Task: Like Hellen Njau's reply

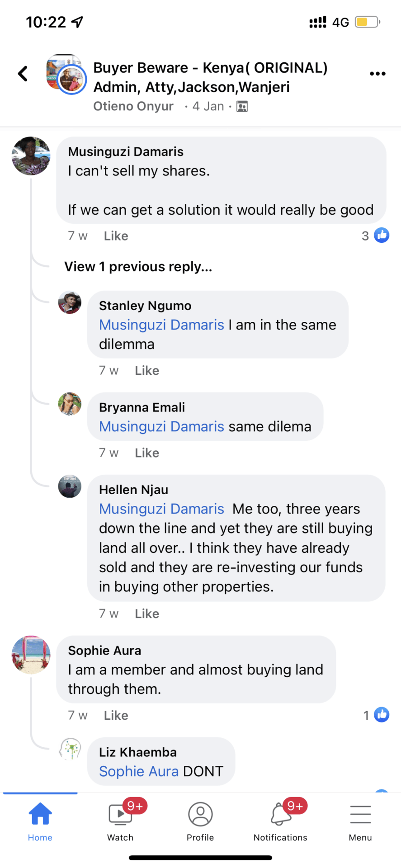Action: [147, 614]
